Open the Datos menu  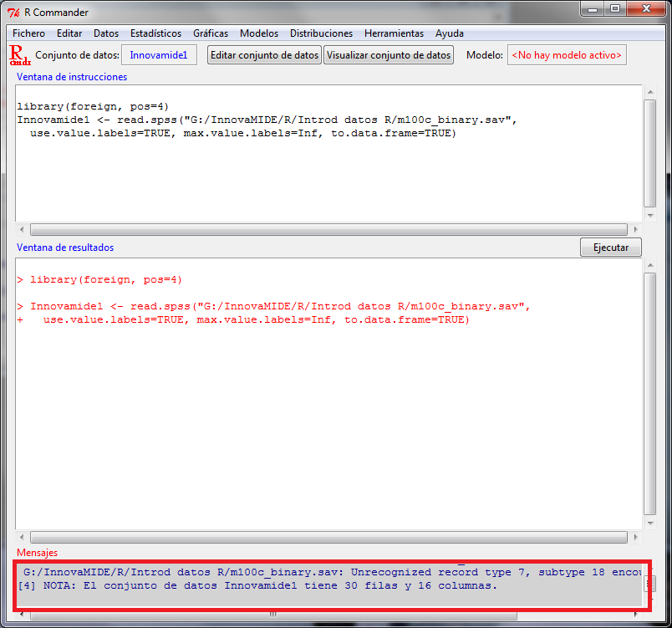coord(106,33)
